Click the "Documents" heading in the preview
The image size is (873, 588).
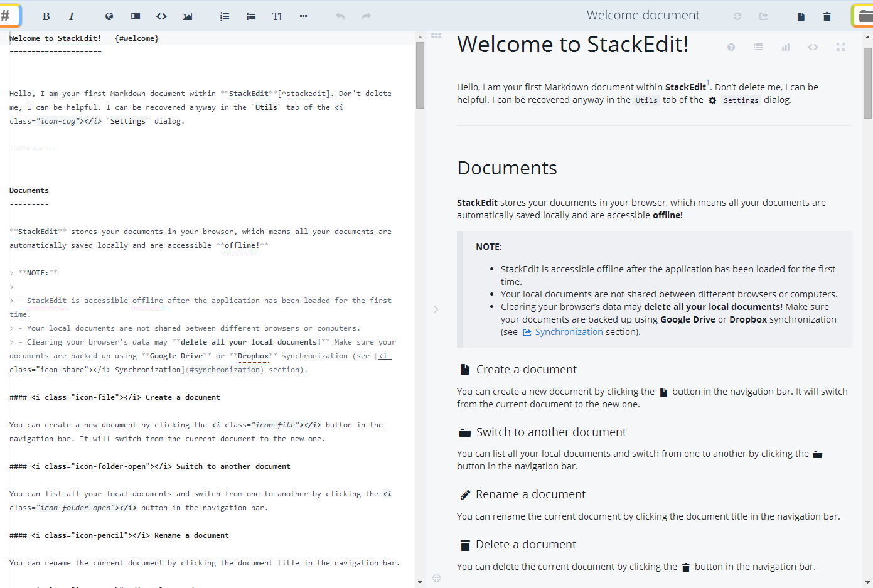click(507, 168)
